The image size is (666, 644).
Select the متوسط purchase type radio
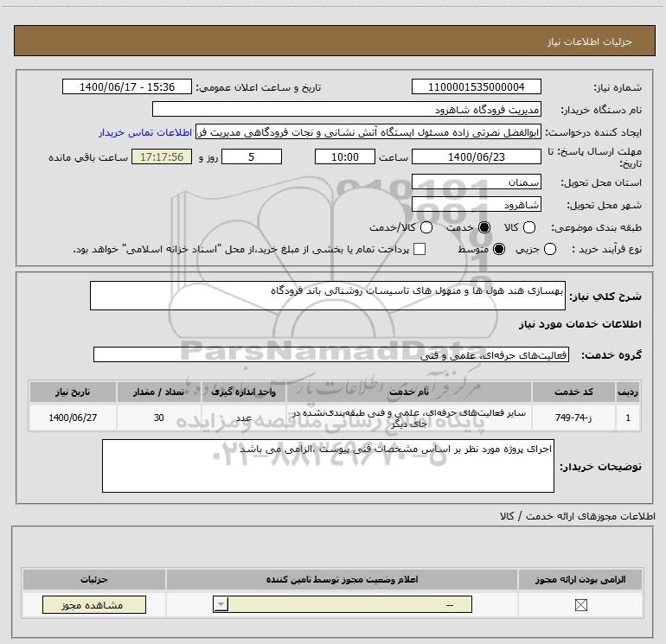tap(499, 249)
